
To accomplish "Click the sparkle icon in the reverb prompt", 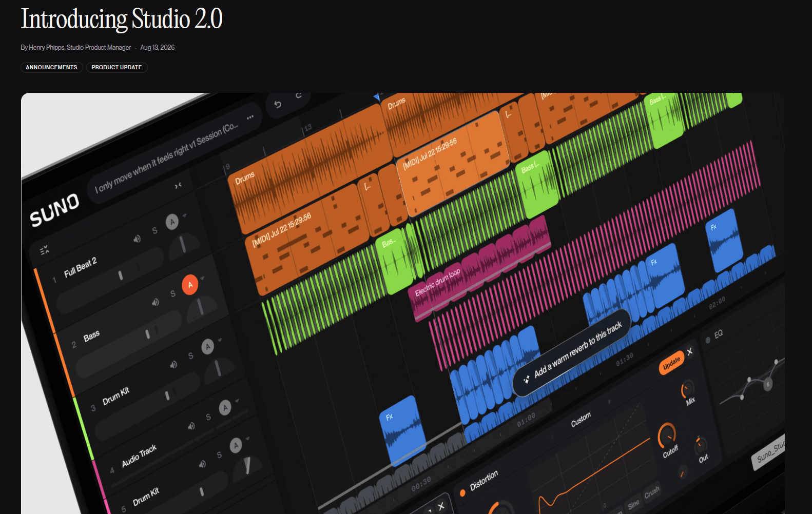I will (526, 380).
